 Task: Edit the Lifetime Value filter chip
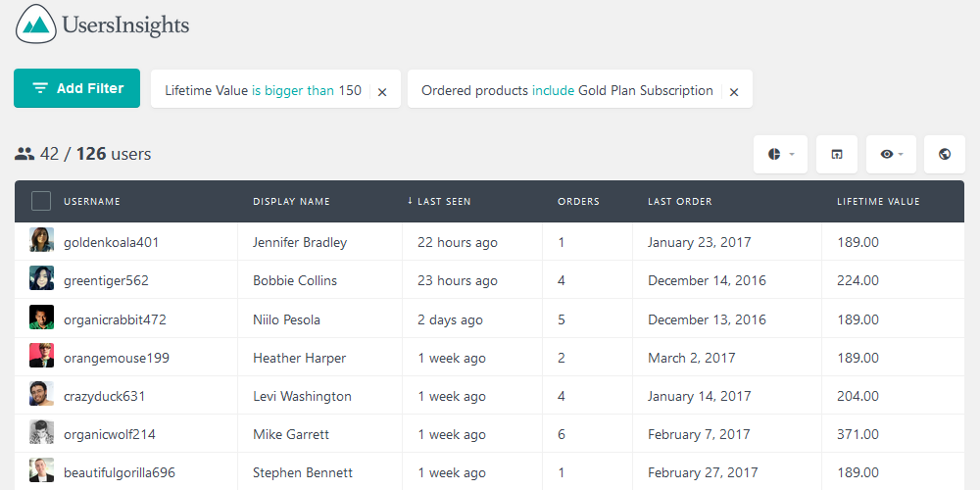263,90
